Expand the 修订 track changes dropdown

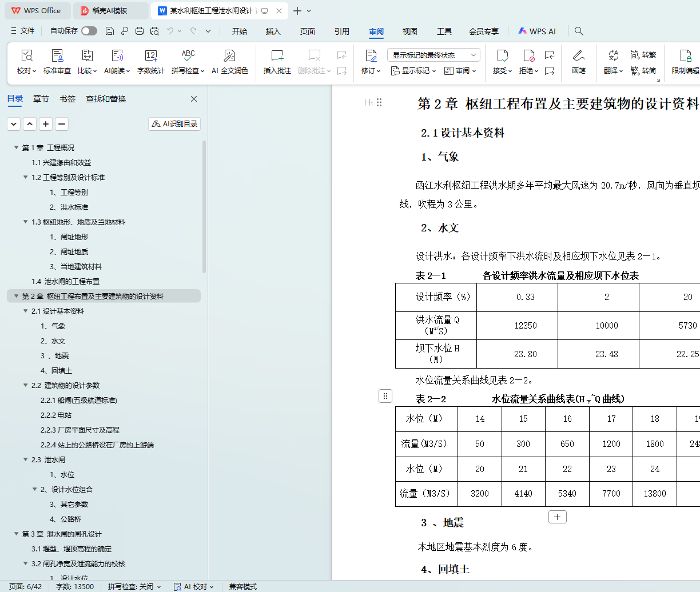[x=371, y=71]
